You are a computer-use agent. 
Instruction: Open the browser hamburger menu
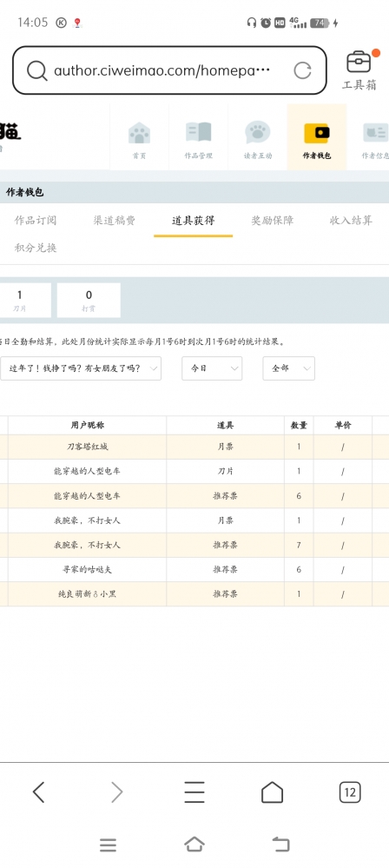pyautogui.click(x=194, y=792)
